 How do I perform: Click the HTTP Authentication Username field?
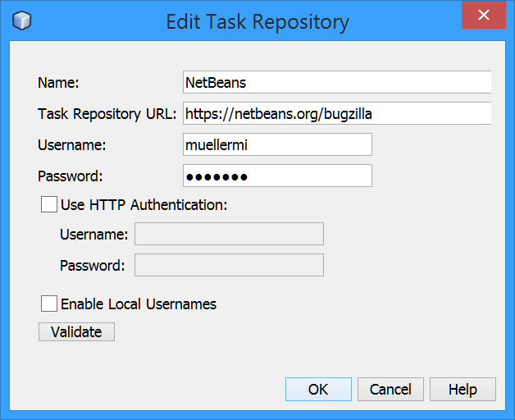click(x=229, y=234)
